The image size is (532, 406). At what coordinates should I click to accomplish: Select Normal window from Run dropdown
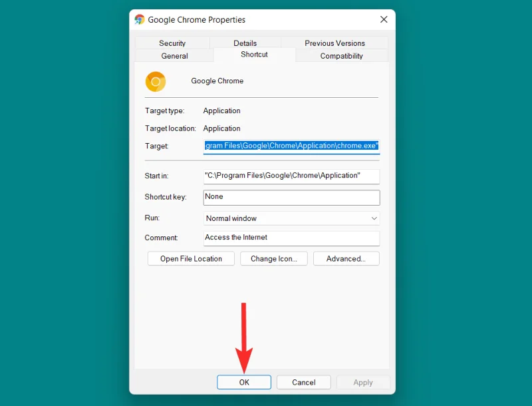pyautogui.click(x=291, y=218)
